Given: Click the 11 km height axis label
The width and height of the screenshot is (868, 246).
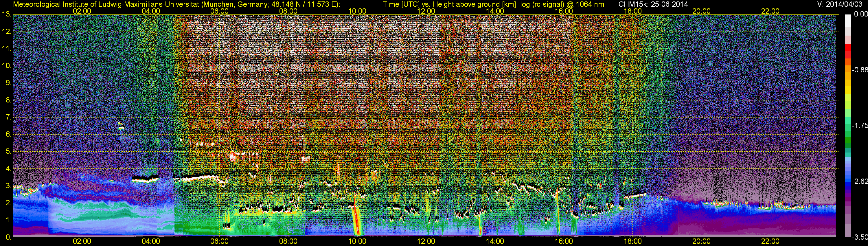Looking at the screenshot, I should [6, 49].
